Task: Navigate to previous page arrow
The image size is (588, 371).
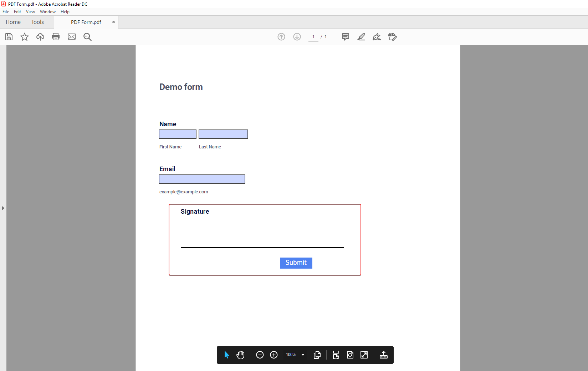Action: tap(281, 36)
